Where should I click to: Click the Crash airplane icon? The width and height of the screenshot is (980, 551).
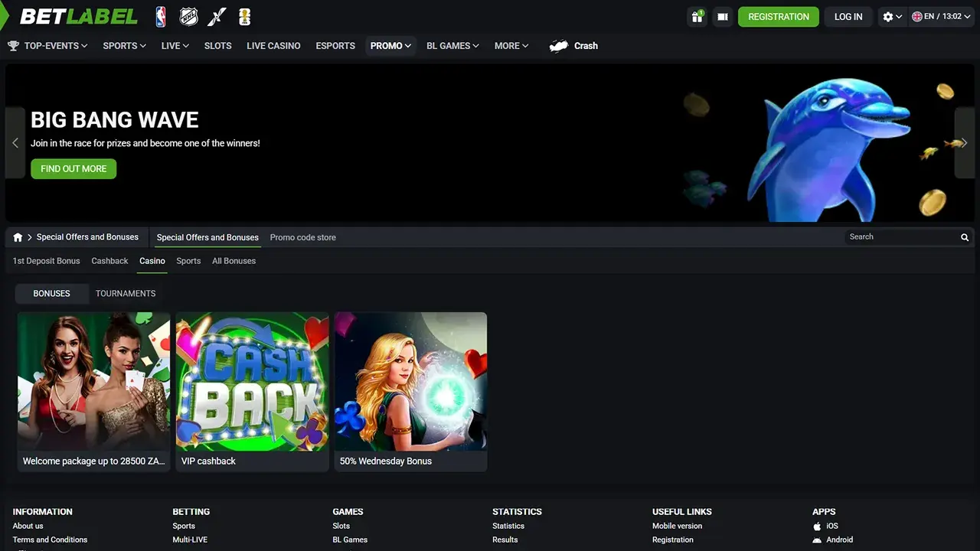click(559, 46)
